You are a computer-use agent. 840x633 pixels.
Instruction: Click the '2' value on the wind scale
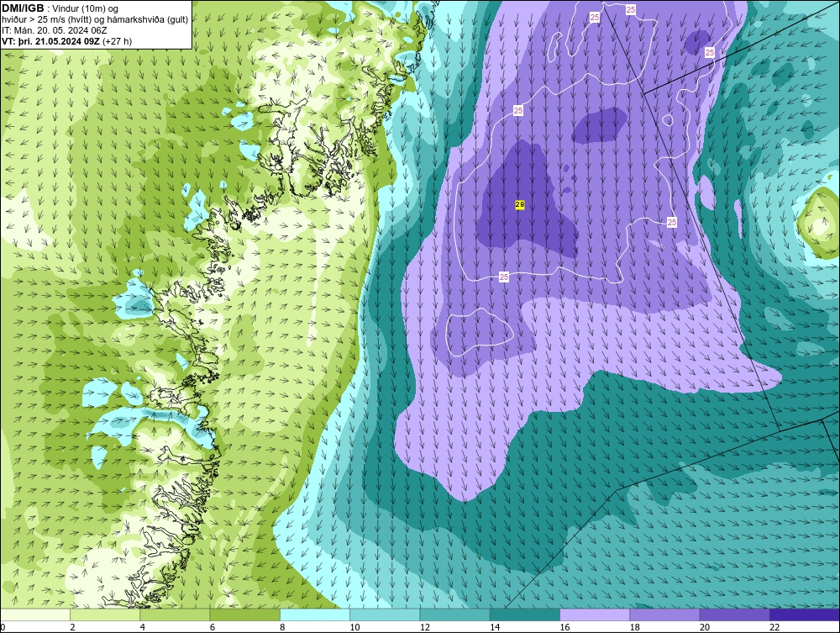coord(72,627)
